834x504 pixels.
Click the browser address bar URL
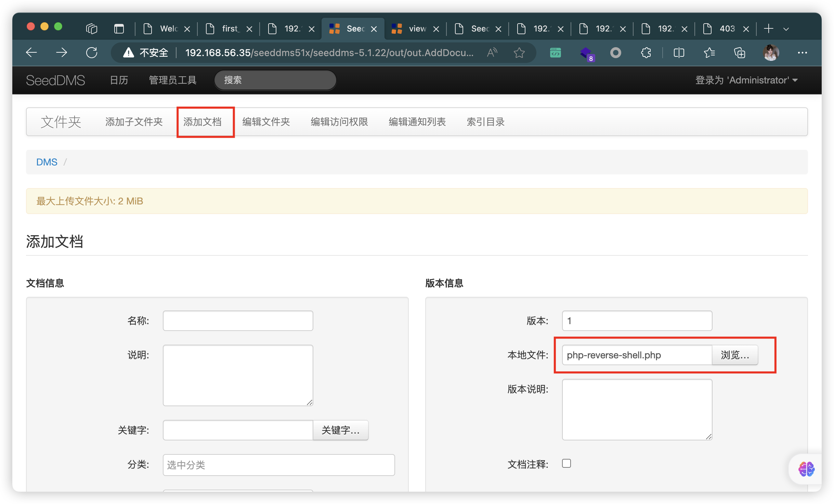pos(329,53)
